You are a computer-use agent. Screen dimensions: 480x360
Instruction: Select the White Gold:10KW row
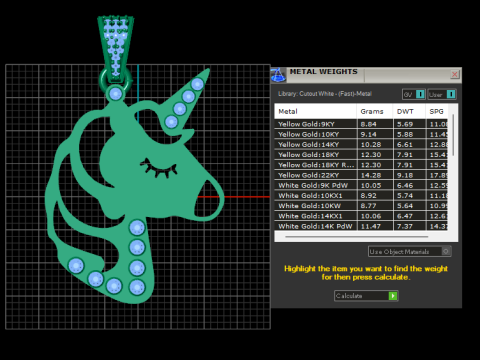361,206
